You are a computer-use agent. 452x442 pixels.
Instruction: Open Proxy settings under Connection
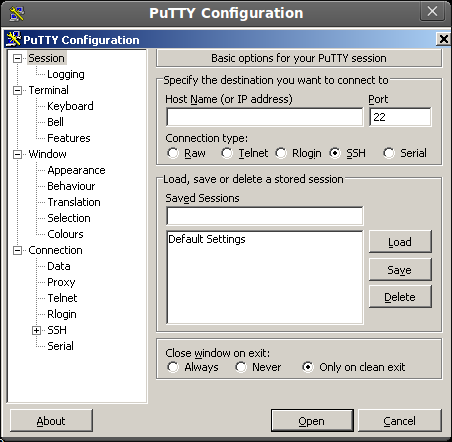click(61, 282)
